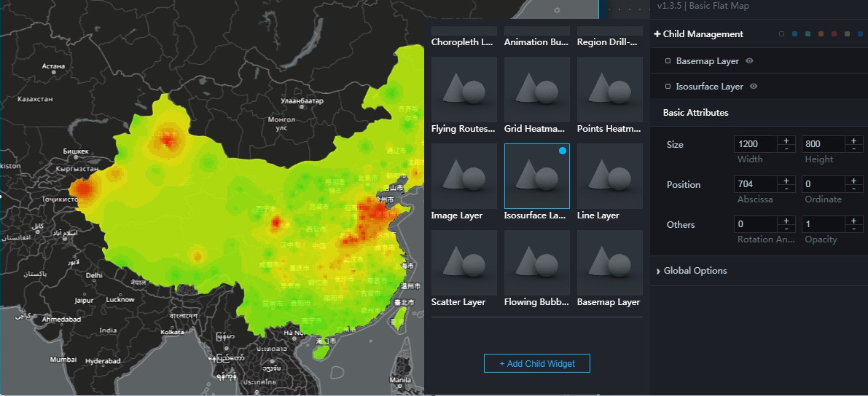Pick the Grid Heatmap layer widget
This screenshot has height=396, width=868.
(x=536, y=90)
